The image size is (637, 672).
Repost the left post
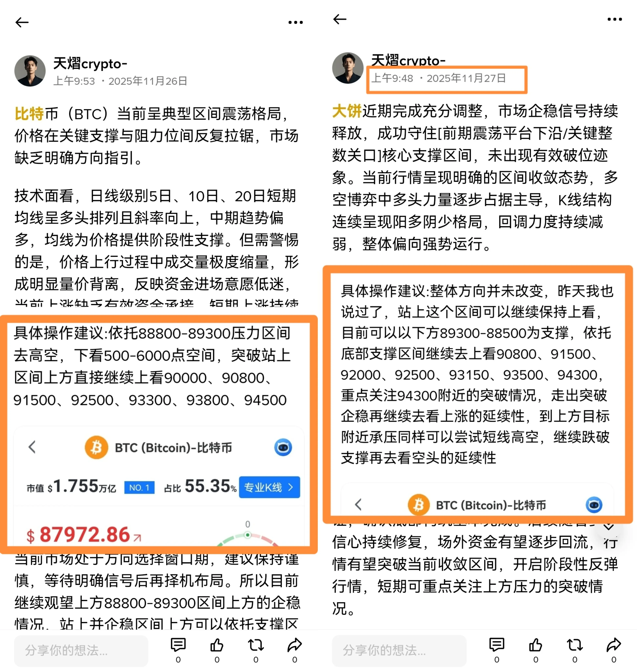click(x=256, y=645)
